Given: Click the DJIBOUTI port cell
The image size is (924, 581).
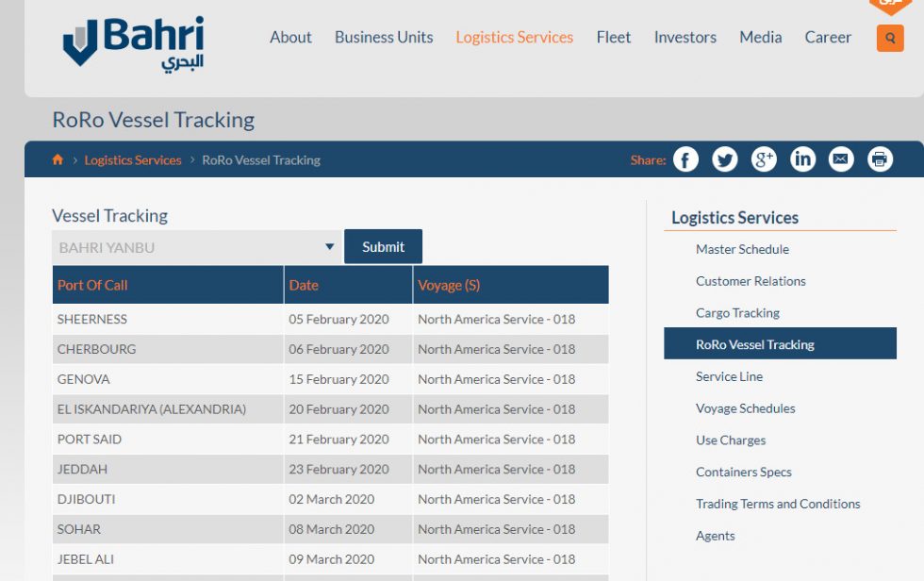Looking at the screenshot, I should [168, 500].
